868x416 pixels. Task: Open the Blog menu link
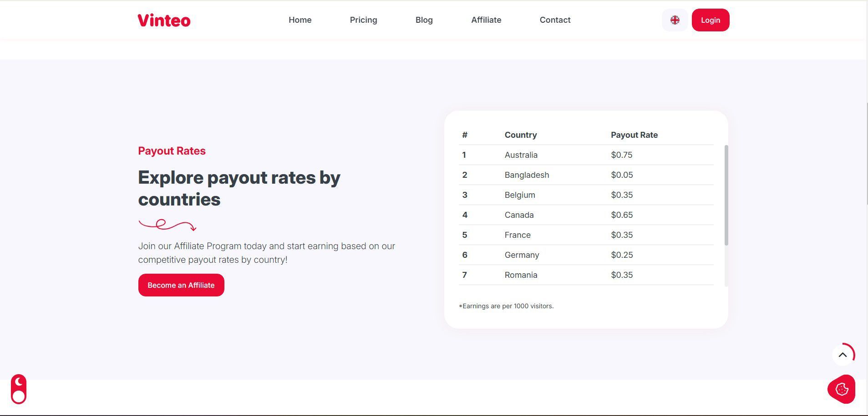tap(424, 20)
